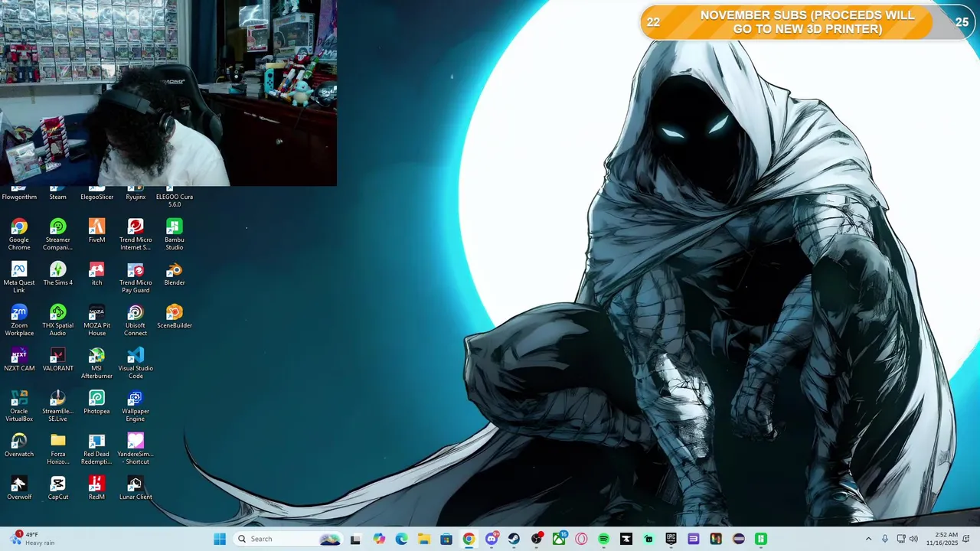Screen dimensions: 980x551
Task: Open the Google Chrome desktop shortcut
Action: tap(19, 234)
